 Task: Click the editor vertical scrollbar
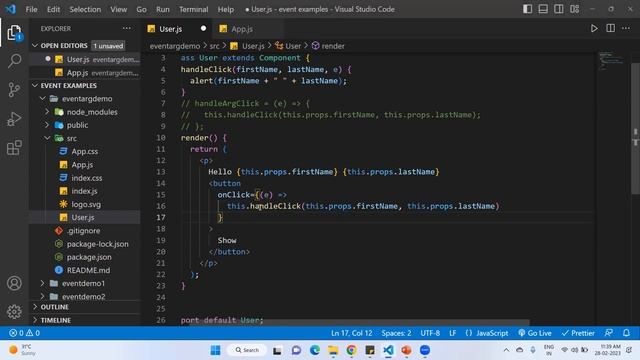tap(635, 128)
